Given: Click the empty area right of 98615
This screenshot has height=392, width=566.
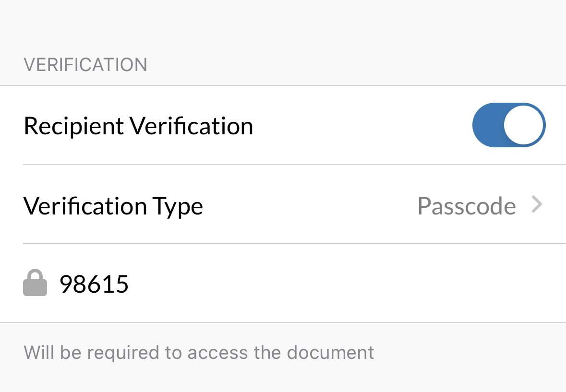Looking at the screenshot, I should coord(336,284).
